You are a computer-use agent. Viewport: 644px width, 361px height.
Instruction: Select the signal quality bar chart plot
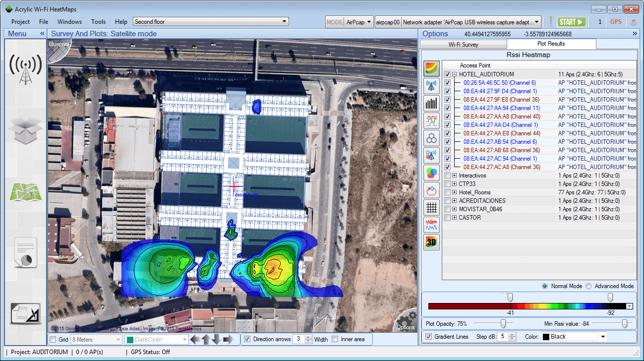click(431, 103)
